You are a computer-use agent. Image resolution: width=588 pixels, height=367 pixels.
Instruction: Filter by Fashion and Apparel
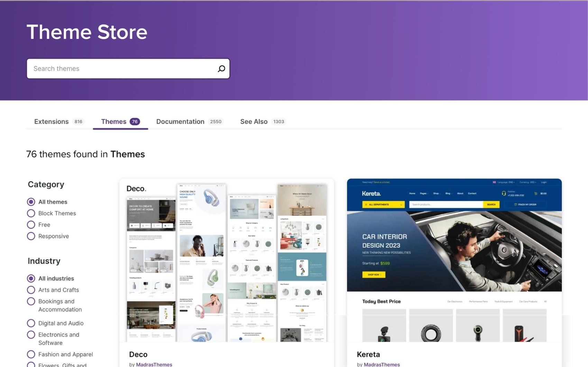[31, 354]
